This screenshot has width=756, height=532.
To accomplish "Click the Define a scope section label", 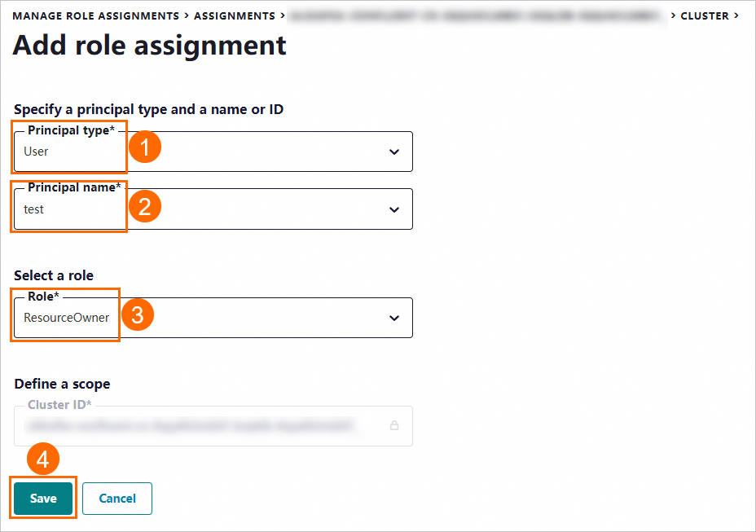I will point(62,384).
